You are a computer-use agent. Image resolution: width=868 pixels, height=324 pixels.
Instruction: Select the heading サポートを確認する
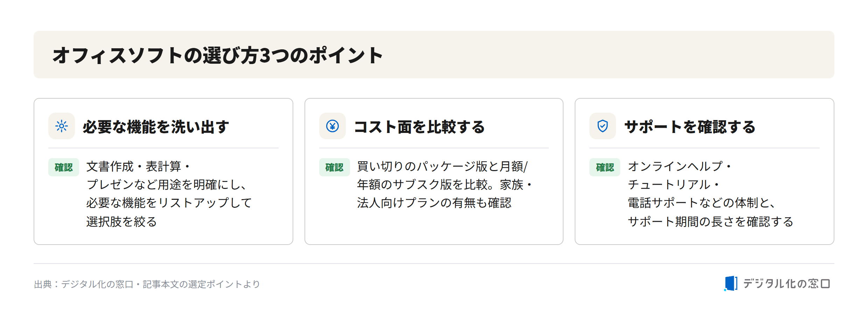coord(690,127)
